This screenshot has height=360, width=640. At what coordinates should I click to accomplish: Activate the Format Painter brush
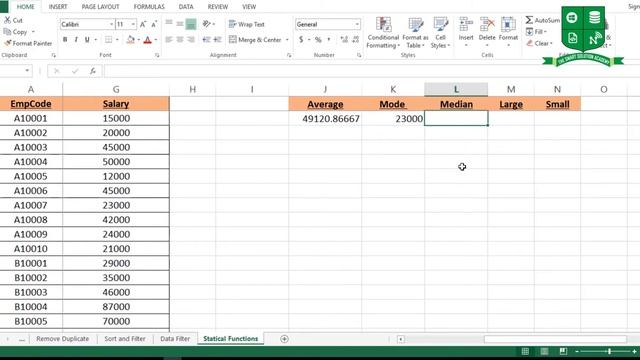(x=8, y=43)
